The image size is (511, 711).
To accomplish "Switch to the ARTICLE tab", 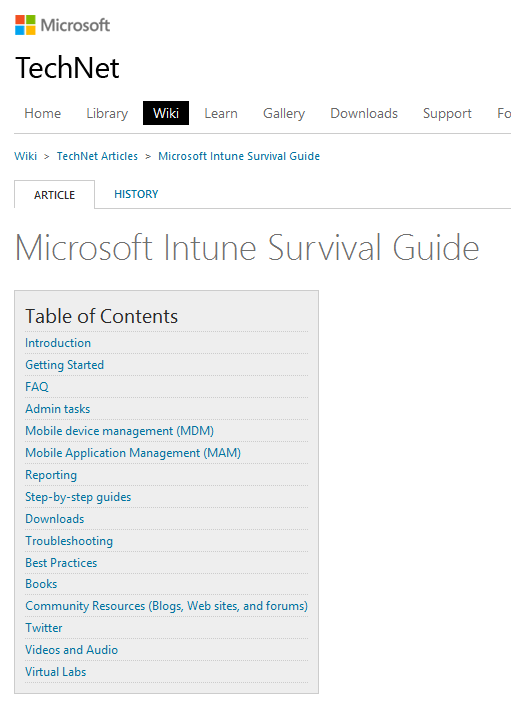I will [54, 195].
